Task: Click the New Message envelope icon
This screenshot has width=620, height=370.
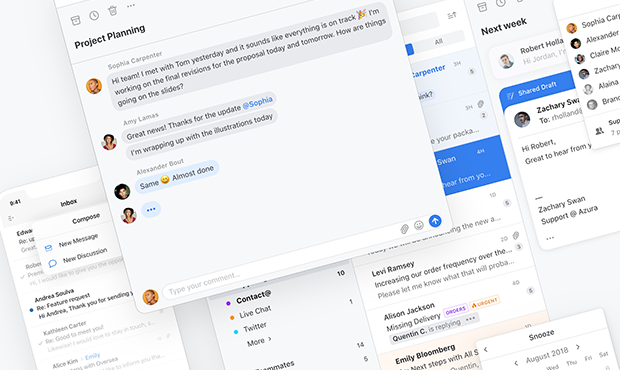Action: coord(48,248)
